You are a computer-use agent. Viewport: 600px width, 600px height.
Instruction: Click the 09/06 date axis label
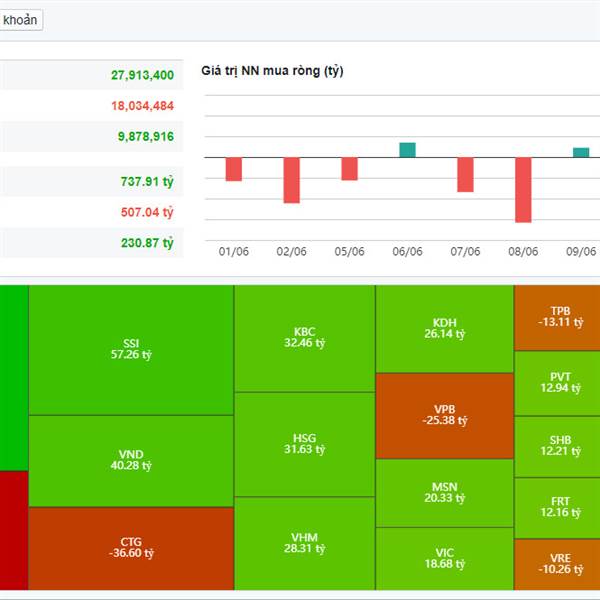581,251
